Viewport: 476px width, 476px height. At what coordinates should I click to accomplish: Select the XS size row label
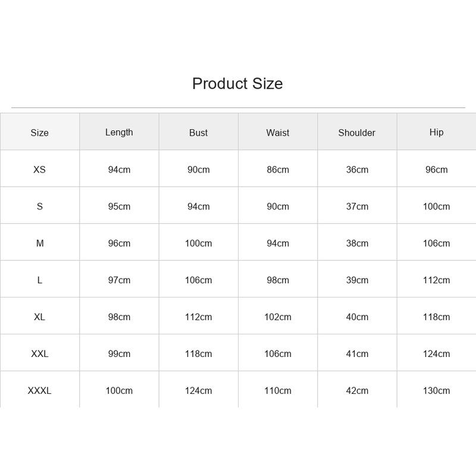39,170
